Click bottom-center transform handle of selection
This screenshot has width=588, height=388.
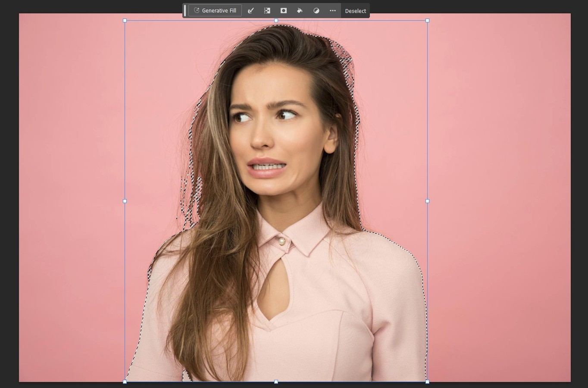pyautogui.click(x=276, y=382)
